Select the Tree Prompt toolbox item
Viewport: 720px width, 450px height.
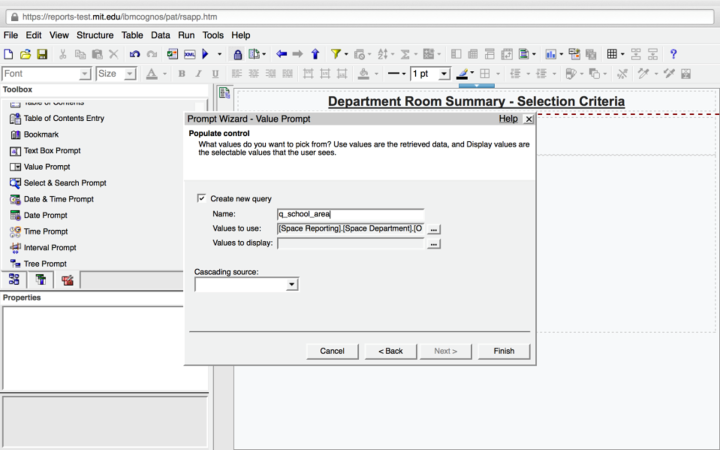pos(45,264)
